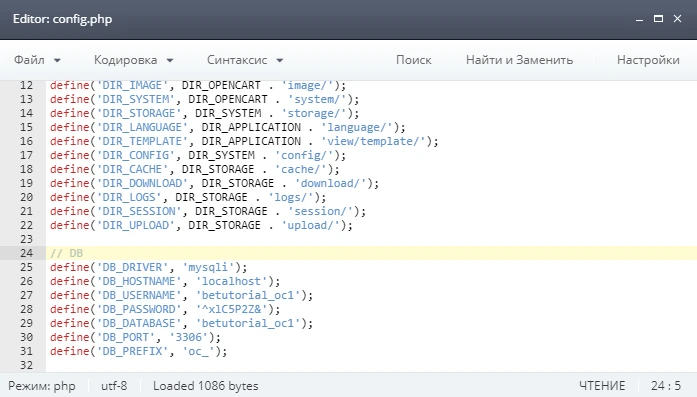697x397 pixels.
Task: Open Настройки settings
Action: (x=648, y=60)
